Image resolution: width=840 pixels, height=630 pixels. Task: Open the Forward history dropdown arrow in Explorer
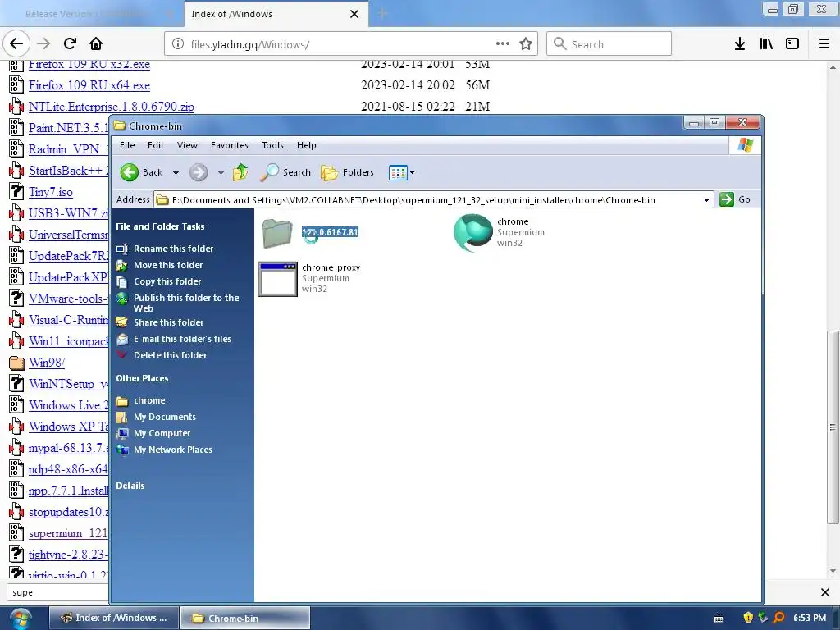click(x=221, y=173)
